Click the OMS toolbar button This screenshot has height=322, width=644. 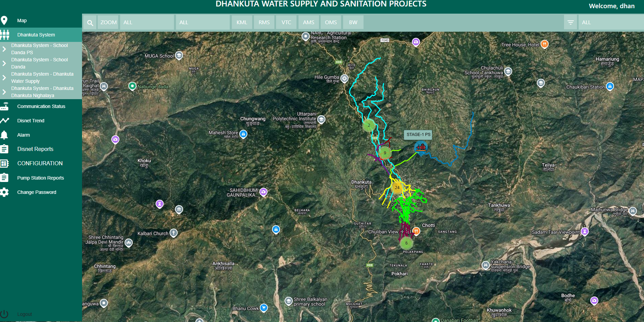[331, 22]
